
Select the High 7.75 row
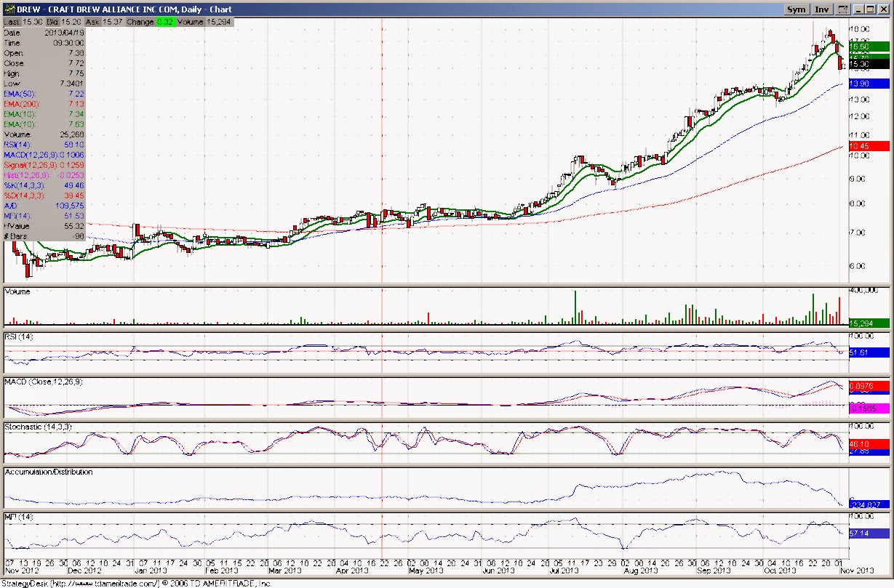44,73
